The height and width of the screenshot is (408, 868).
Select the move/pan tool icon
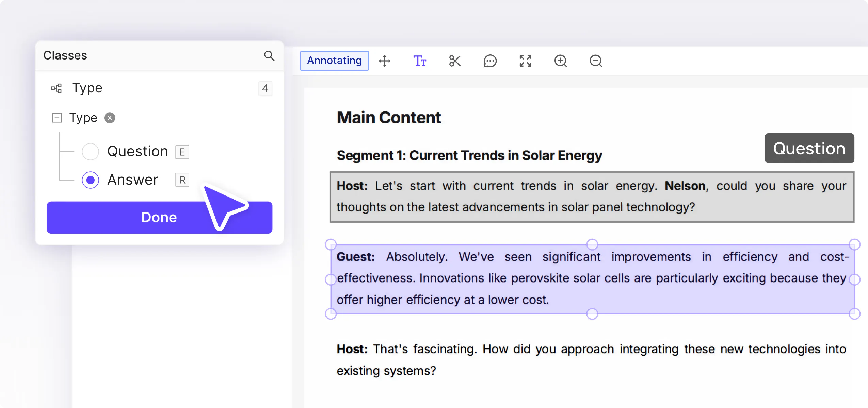pyautogui.click(x=385, y=61)
